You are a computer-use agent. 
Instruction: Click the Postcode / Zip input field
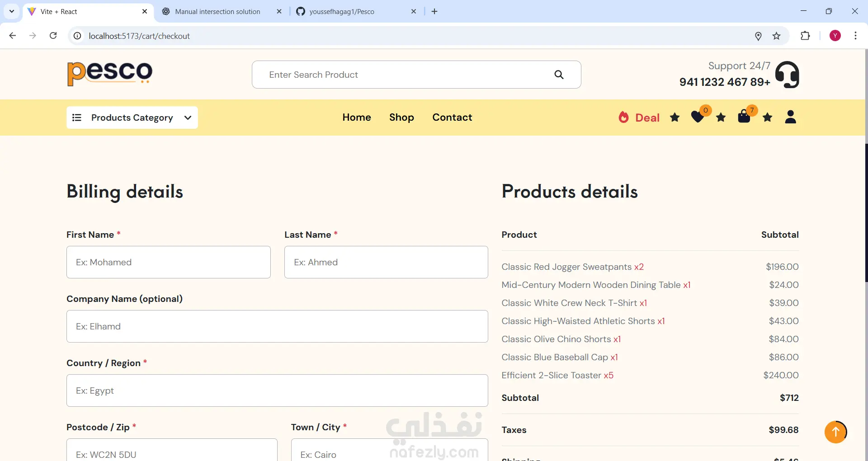point(172,450)
